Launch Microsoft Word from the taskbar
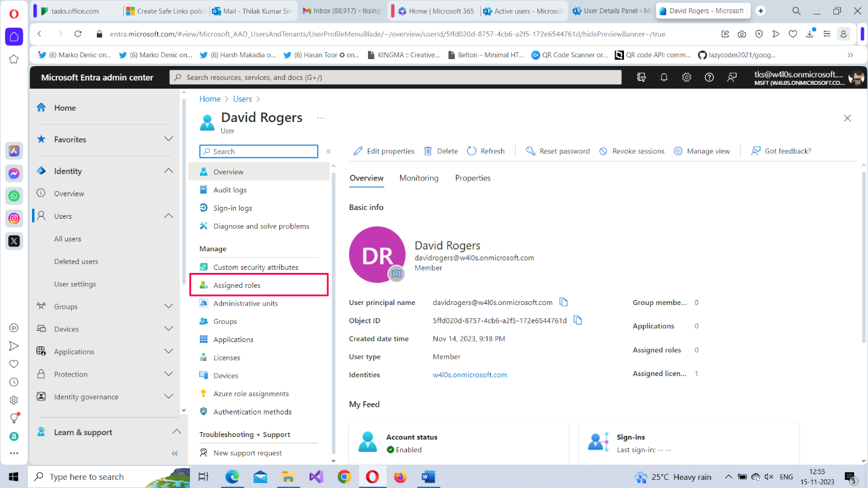868x488 pixels. (x=428, y=477)
